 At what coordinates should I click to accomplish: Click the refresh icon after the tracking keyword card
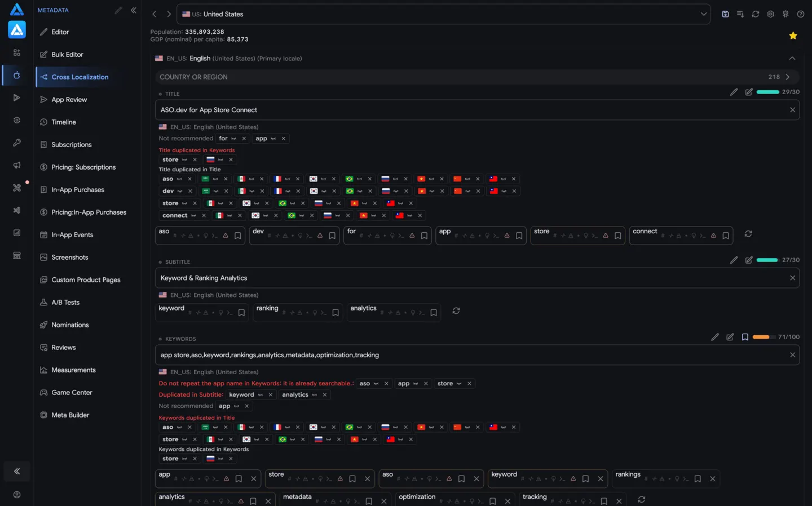coord(641,499)
